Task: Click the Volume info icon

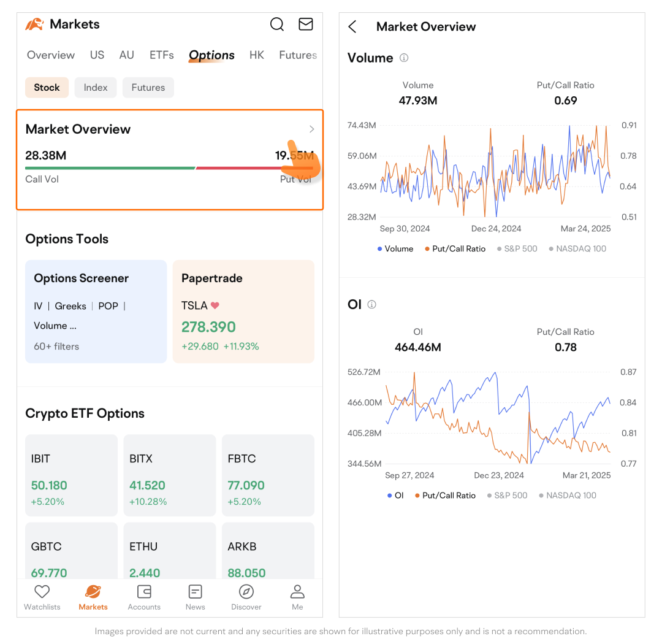Action: click(x=404, y=58)
